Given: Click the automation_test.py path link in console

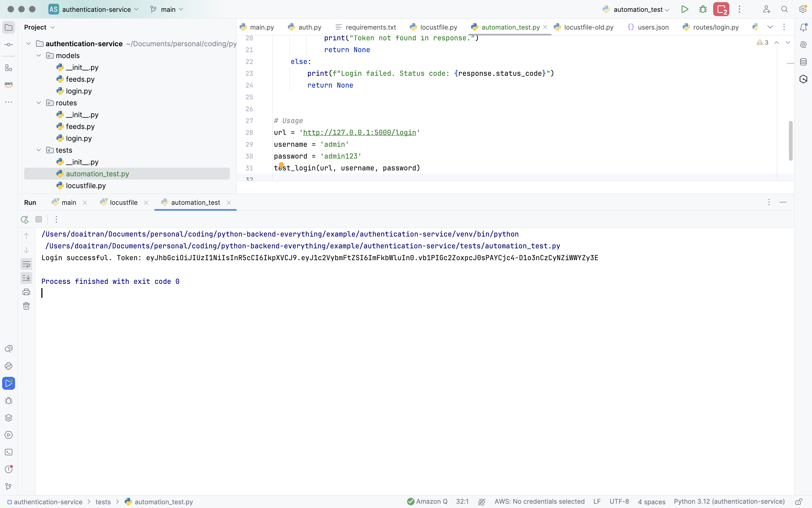Looking at the screenshot, I should (303, 246).
